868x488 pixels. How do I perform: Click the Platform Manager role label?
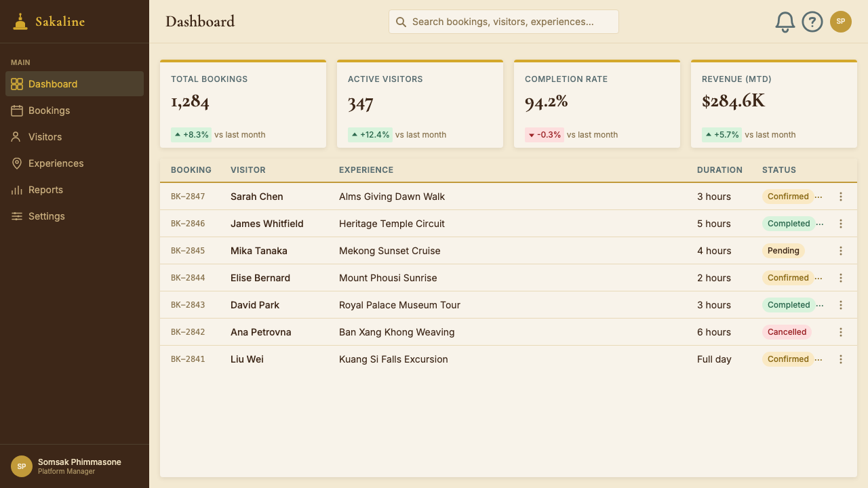[66, 472]
